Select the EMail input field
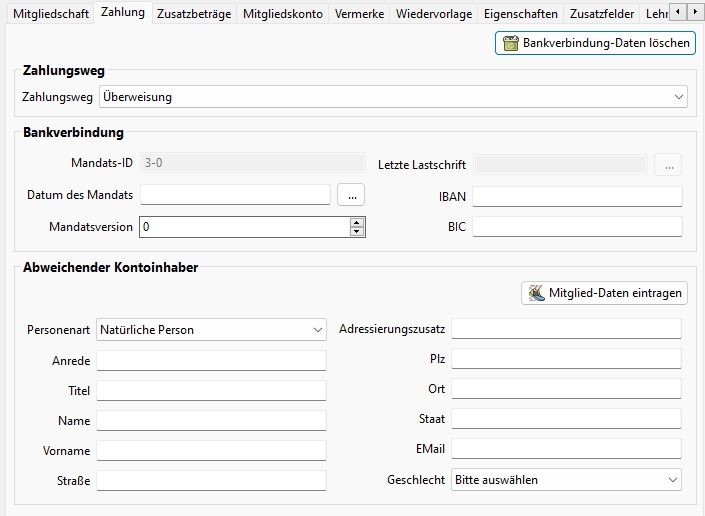 [566, 449]
